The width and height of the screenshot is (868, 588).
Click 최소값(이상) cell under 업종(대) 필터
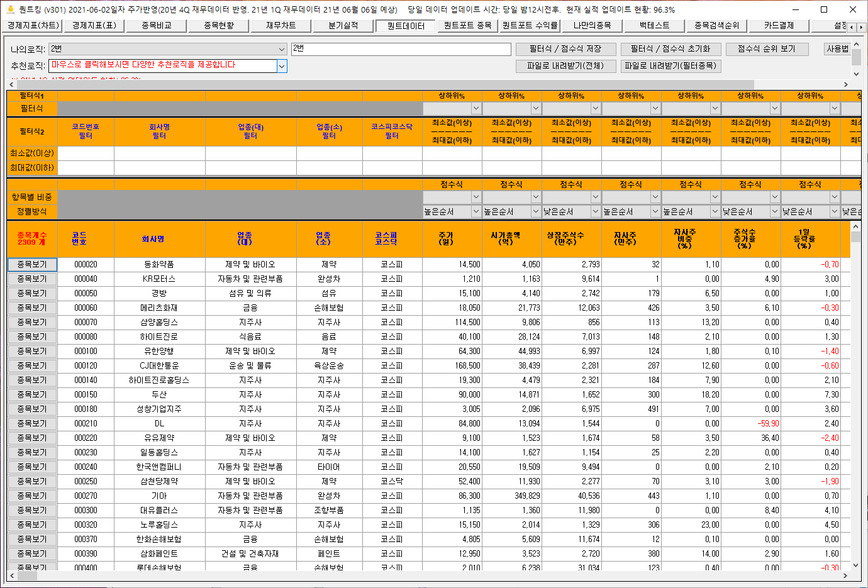[251, 153]
